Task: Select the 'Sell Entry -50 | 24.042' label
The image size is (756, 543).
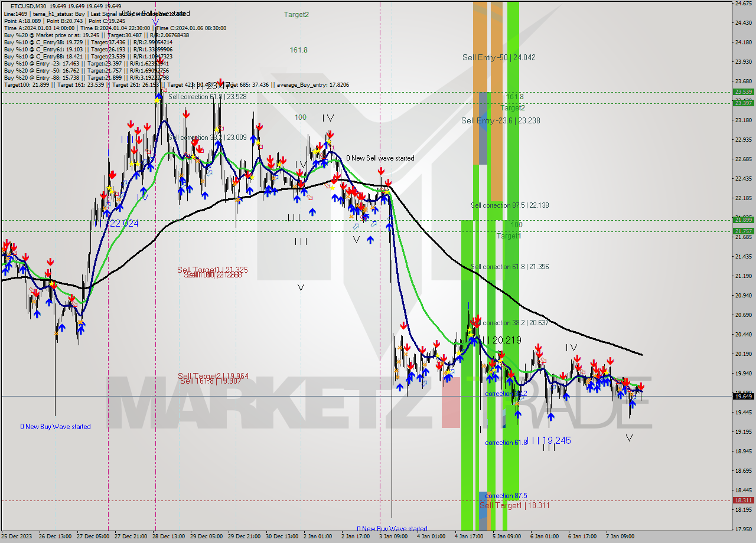Action: pos(499,57)
